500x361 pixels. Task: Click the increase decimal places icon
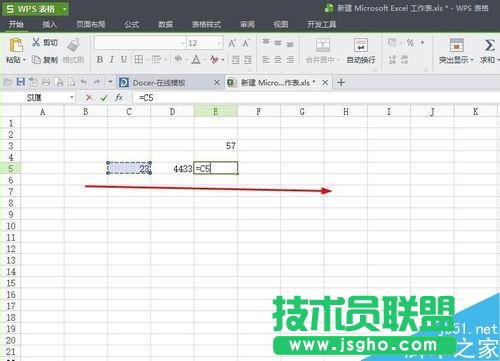coord(392,60)
